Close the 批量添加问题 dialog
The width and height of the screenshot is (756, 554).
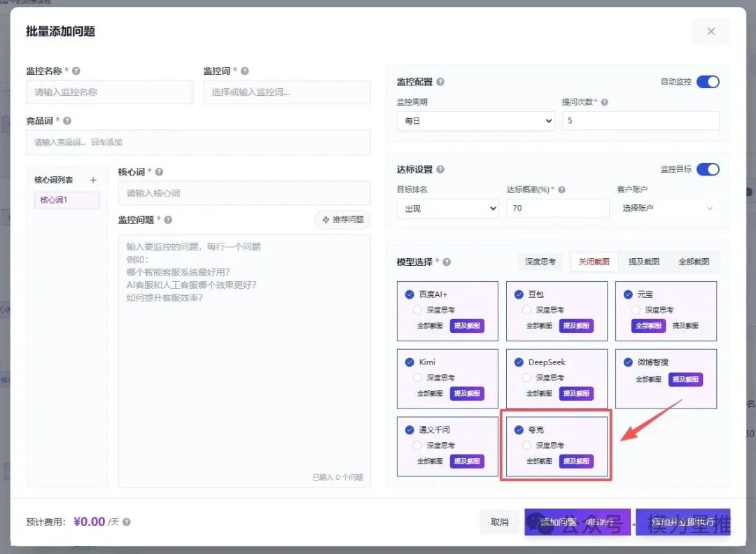[710, 31]
